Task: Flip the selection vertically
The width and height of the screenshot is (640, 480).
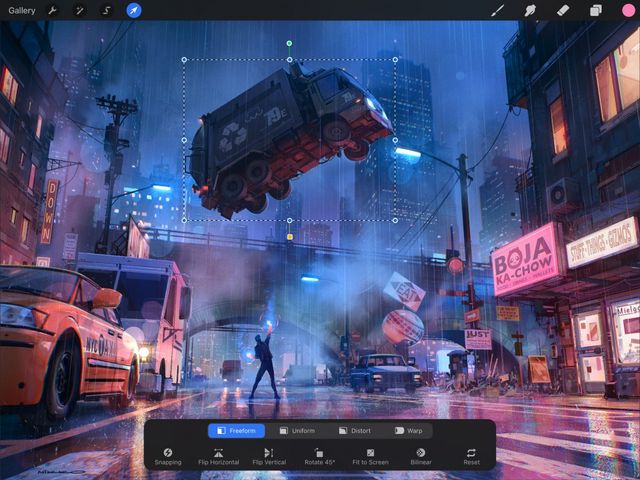Action: pyautogui.click(x=269, y=457)
